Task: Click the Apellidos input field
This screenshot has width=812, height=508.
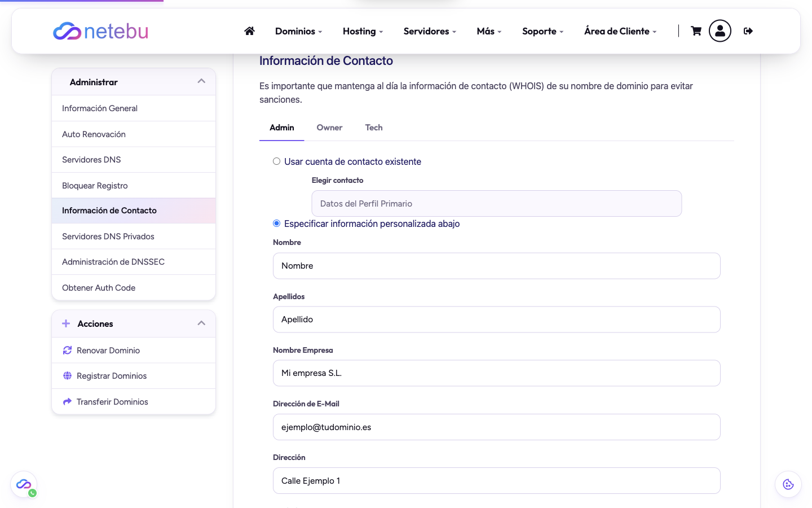Action: (497, 319)
